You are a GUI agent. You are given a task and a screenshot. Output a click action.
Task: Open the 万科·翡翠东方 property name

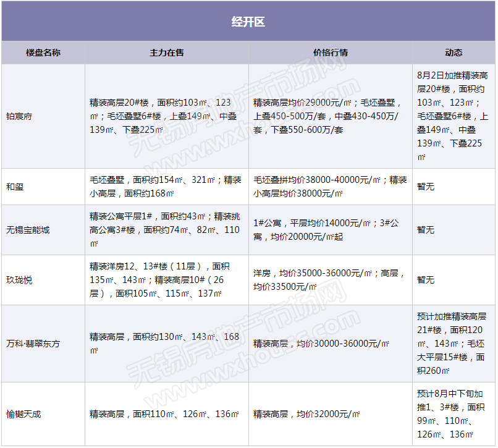click(33, 344)
